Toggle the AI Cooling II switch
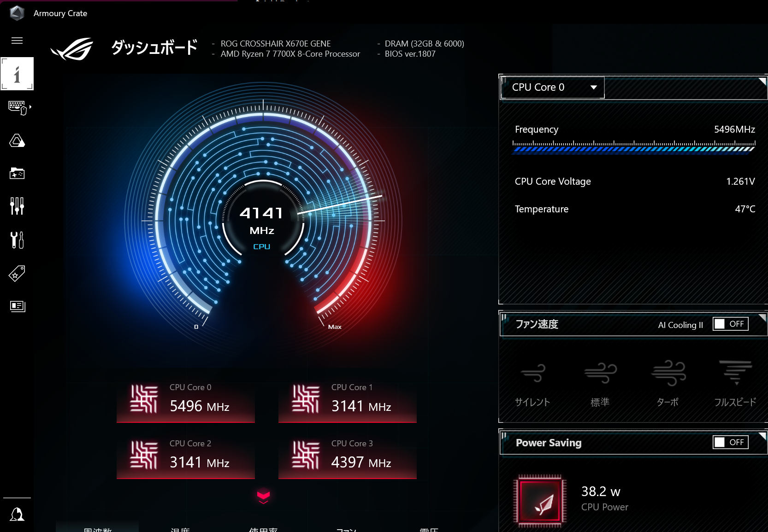The height and width of the screenshot is (532, 768). (730, 324)
